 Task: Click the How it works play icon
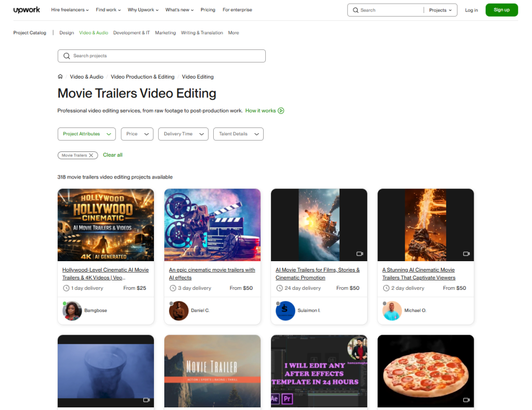point(281,110)
